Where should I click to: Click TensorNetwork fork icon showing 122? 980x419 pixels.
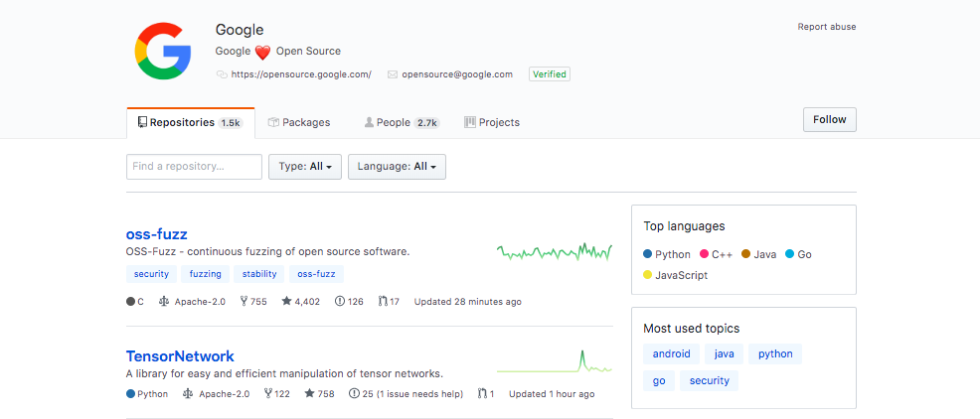click(268, 394)
